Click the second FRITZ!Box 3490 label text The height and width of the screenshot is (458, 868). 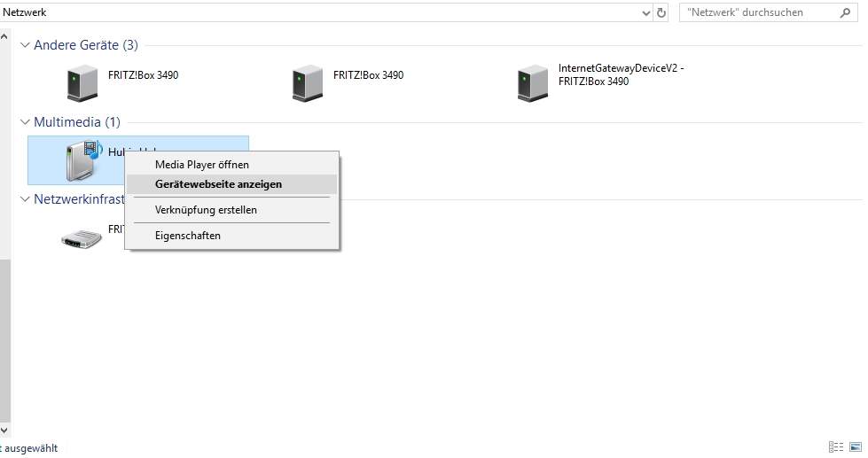[x=369, y=75]
